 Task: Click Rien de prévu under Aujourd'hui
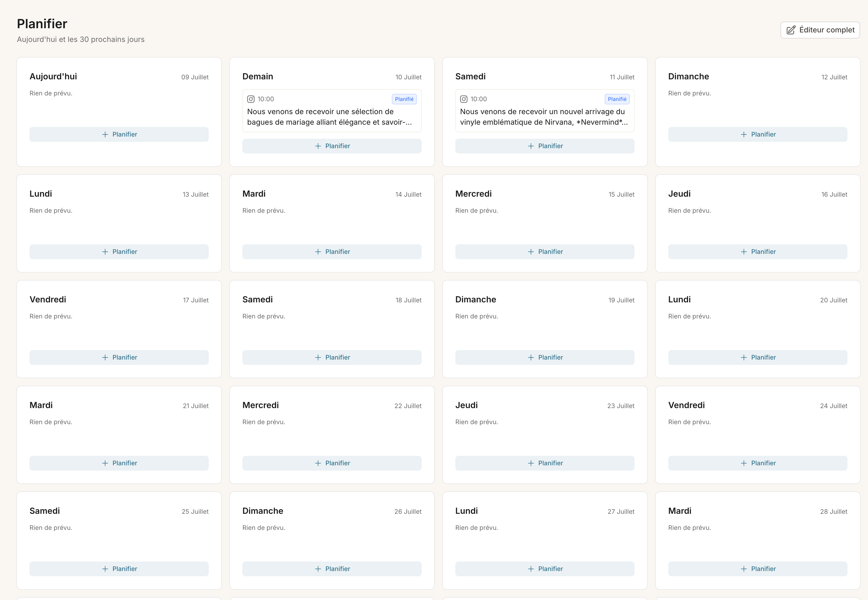(x=51, y=93)
